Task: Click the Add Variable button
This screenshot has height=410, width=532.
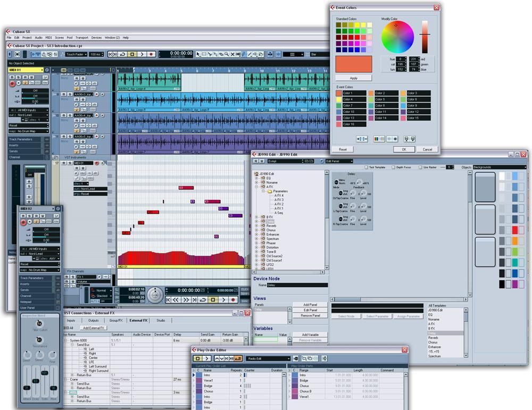Action: pyautogui.click(x=310, y=334)
